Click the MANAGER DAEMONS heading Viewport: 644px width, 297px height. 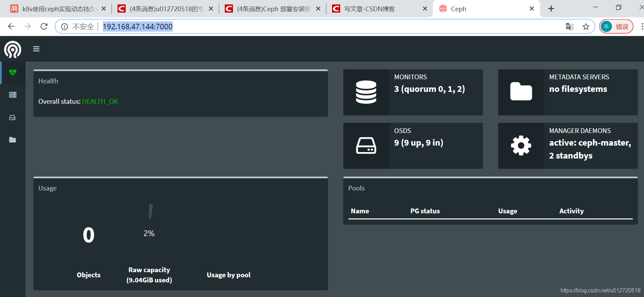pyautogui.click(x=580, y=131)
